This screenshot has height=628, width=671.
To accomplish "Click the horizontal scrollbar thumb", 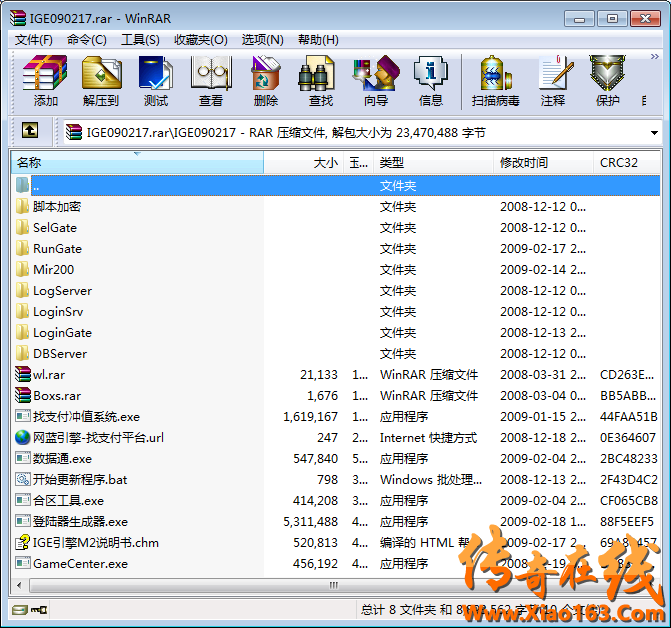I will pyautogui.click(x=334, y=585).
